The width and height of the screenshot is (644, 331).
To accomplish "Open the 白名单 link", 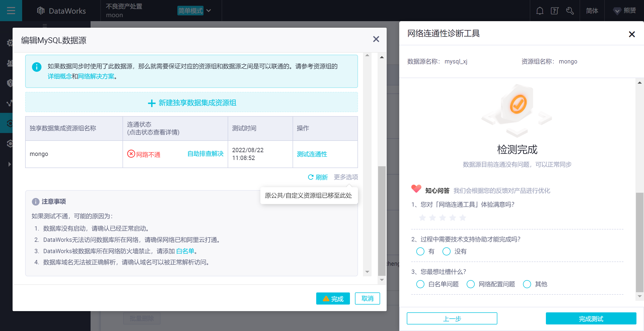I will coord(185,251).
